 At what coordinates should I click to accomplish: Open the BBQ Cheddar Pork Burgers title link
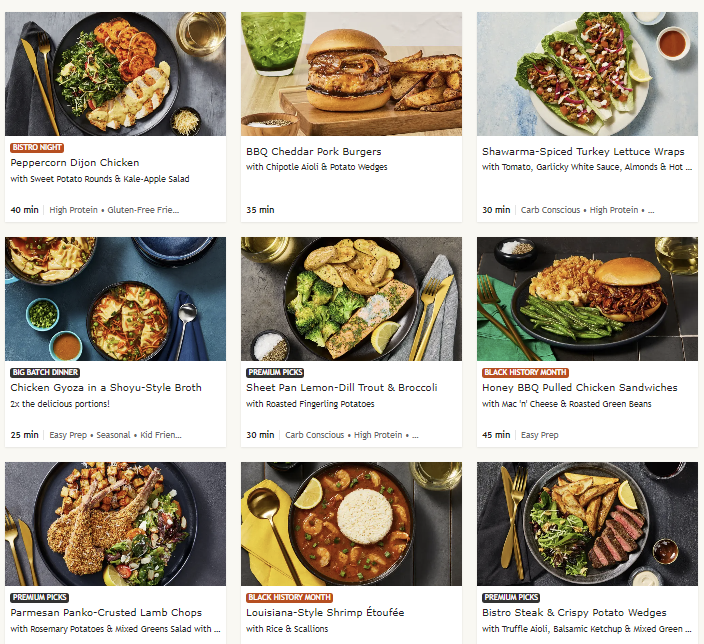(313, 151)
